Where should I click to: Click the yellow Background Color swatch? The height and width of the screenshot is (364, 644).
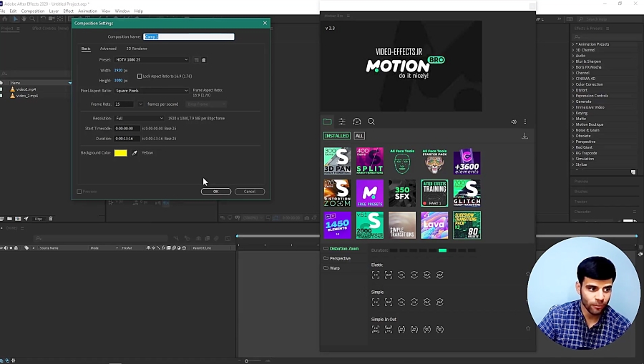tap(120, 153)
